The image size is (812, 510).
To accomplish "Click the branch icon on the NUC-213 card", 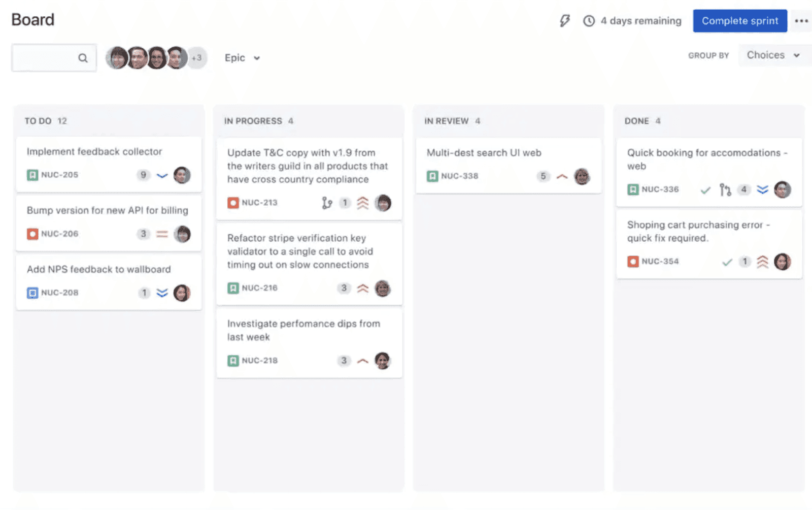I will point(327,203).
